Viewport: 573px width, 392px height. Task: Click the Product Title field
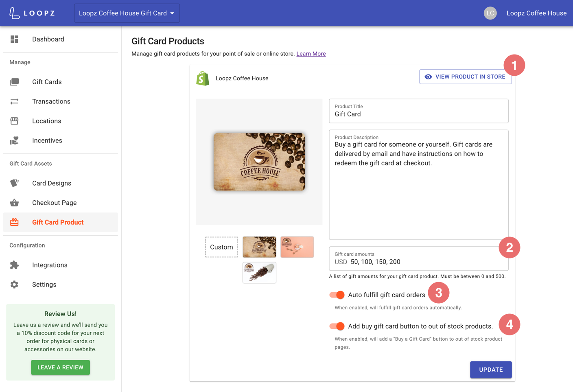pyautogui.click(x=418, y=111)
